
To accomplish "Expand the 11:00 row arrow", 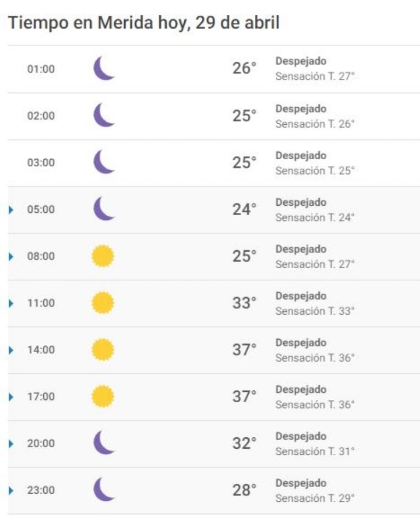I will click(x=11, y=303).
